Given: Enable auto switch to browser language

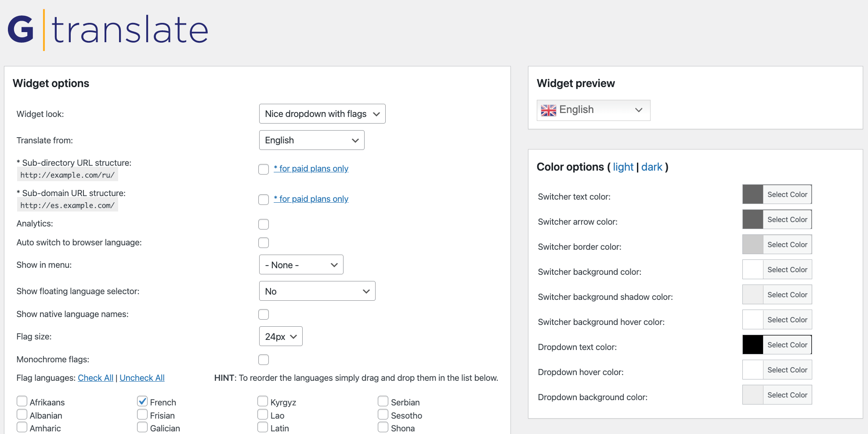Looking at the screenshot, I should coord(263,242).
